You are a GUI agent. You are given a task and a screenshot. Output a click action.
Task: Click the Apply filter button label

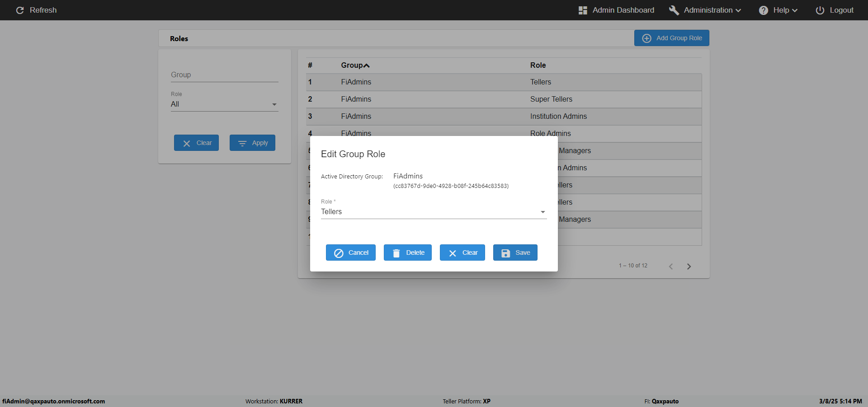click(x=260, y=143)
